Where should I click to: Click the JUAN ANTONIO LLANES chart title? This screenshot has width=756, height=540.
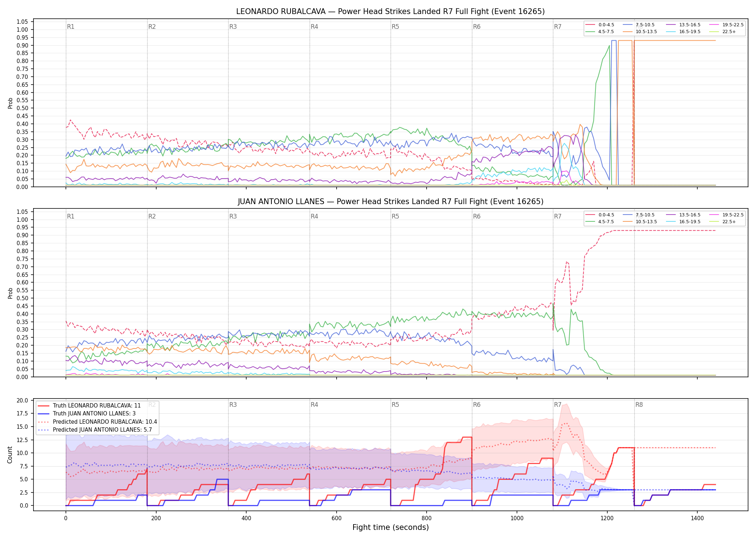pos(390,202)
